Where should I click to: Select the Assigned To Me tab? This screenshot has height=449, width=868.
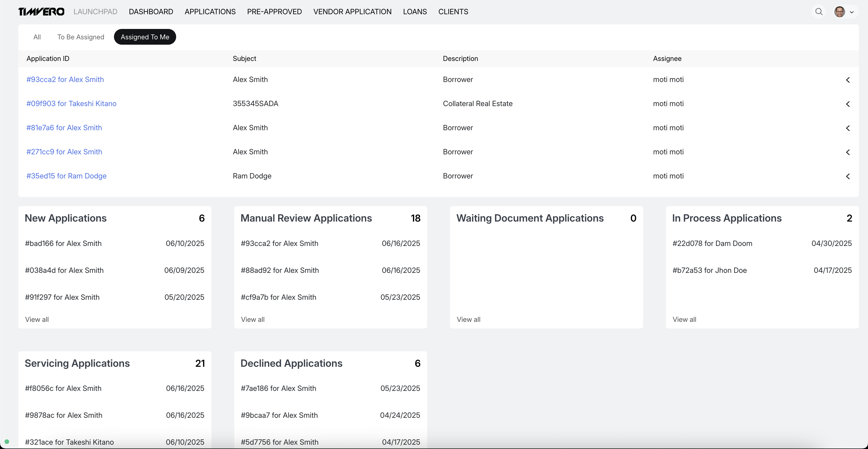pyautogui.click(x=145, y=37)
